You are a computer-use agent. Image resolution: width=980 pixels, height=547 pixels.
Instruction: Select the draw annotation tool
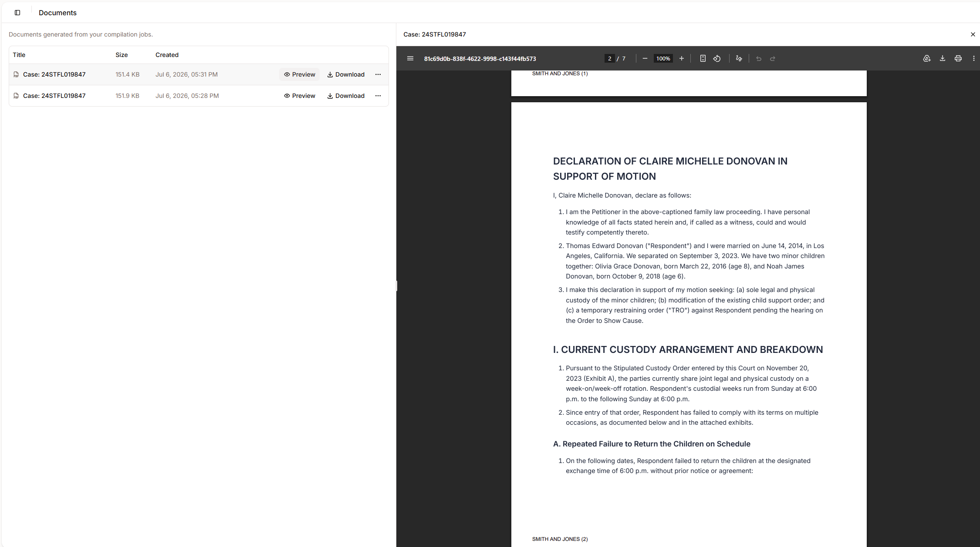pos(739,58)
